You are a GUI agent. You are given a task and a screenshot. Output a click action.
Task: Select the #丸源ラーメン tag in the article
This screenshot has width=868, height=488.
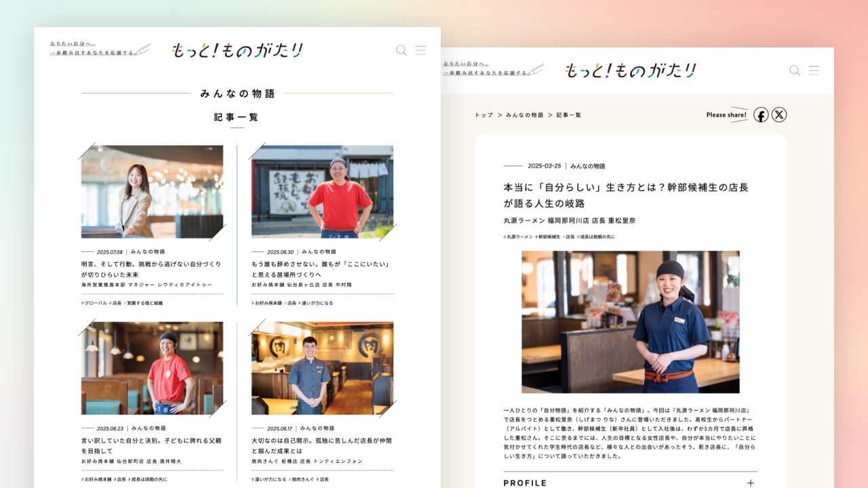tap(518, 237)
